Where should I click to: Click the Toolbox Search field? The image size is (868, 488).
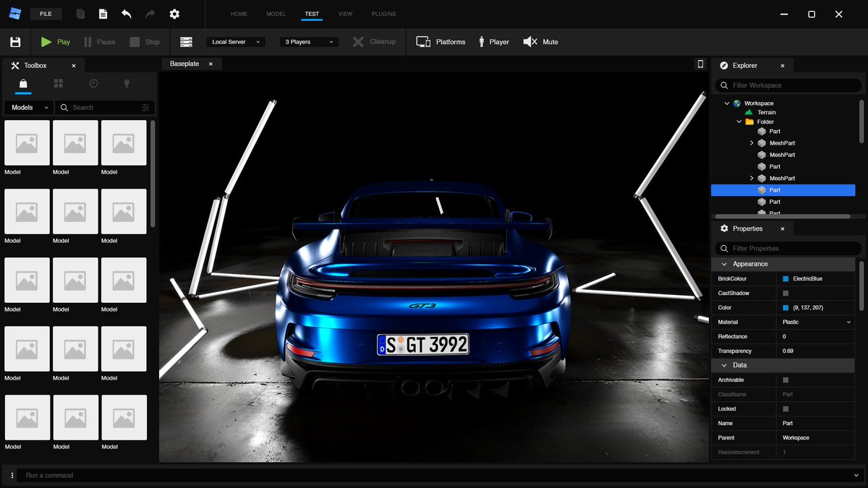click(x=106, y=107)
